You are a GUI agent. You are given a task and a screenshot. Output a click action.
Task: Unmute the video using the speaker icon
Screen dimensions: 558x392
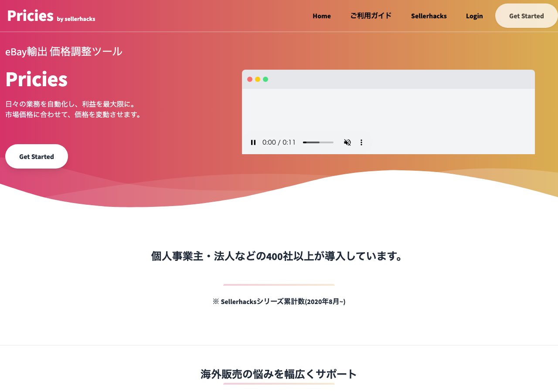tap(347, 142)
